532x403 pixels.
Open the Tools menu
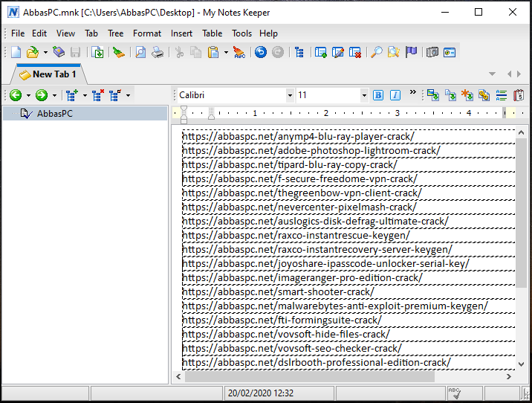tap(241, 33)
